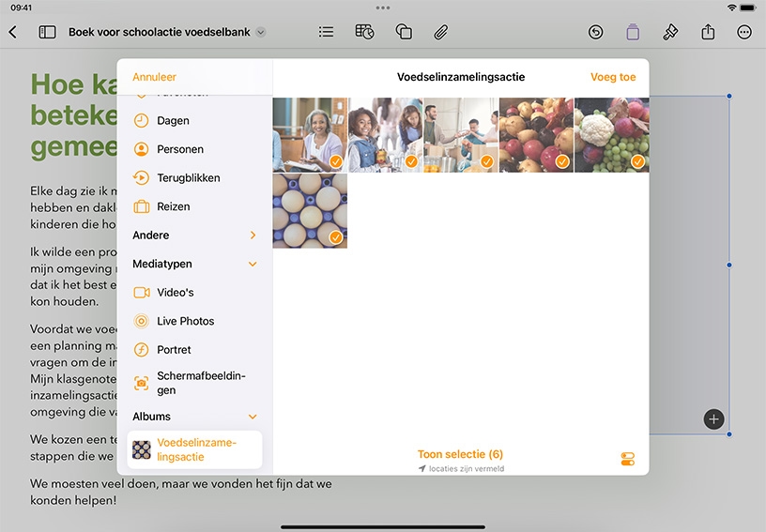Deselect the photo of the smiling girl

pos(386,135)
